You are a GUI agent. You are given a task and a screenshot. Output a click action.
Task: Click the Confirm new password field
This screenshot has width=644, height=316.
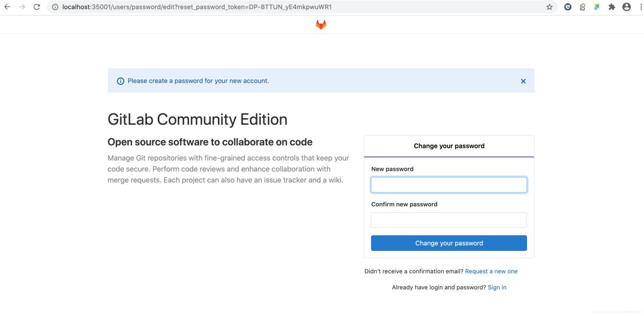coord(449,220)
